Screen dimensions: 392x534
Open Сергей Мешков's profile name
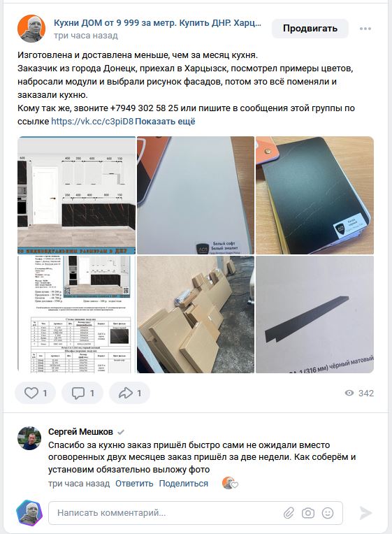point(80,432)
